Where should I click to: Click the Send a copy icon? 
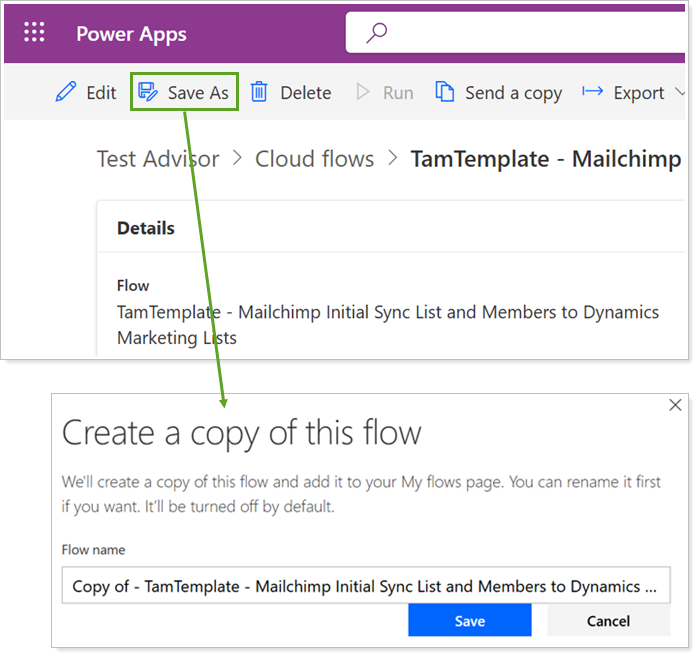point(445,93)
